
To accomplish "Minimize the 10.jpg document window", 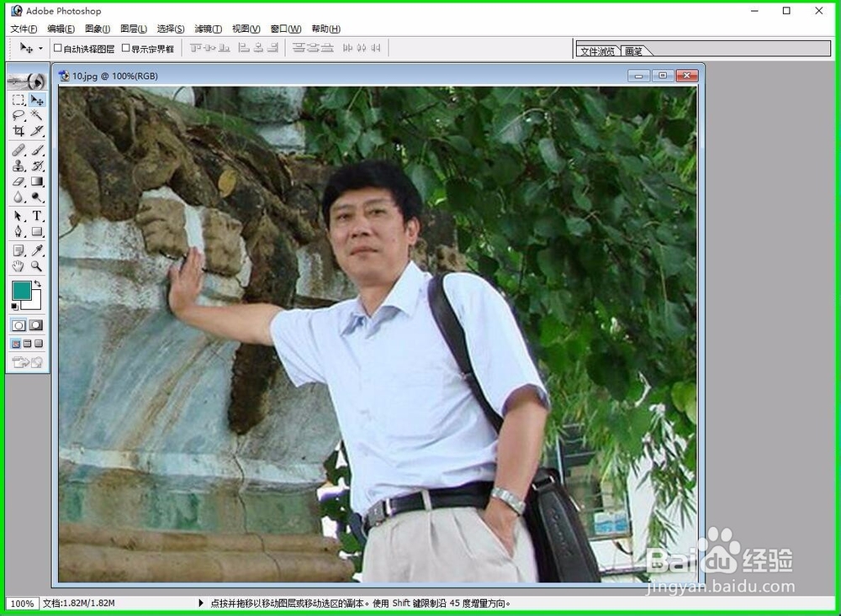I will [638, 76].
